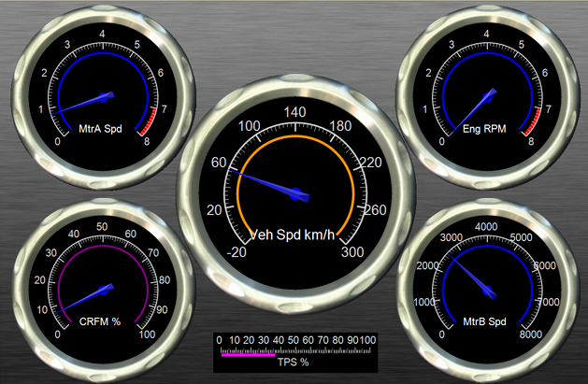The width and height of the screenshot is (588, 384).
Task: Click the blue needle hub of Eng RPM gauge
Action: click(x=488, y=97)
